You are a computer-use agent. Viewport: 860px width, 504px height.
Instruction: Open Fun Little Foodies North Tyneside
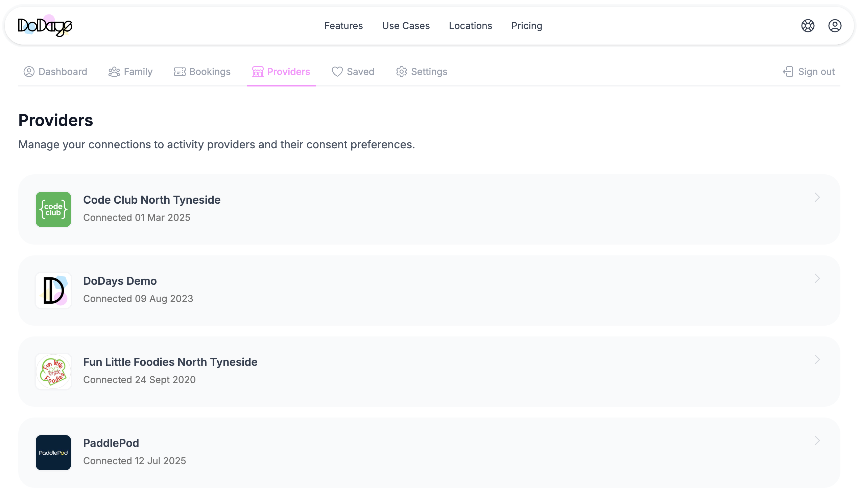[170, 362]
